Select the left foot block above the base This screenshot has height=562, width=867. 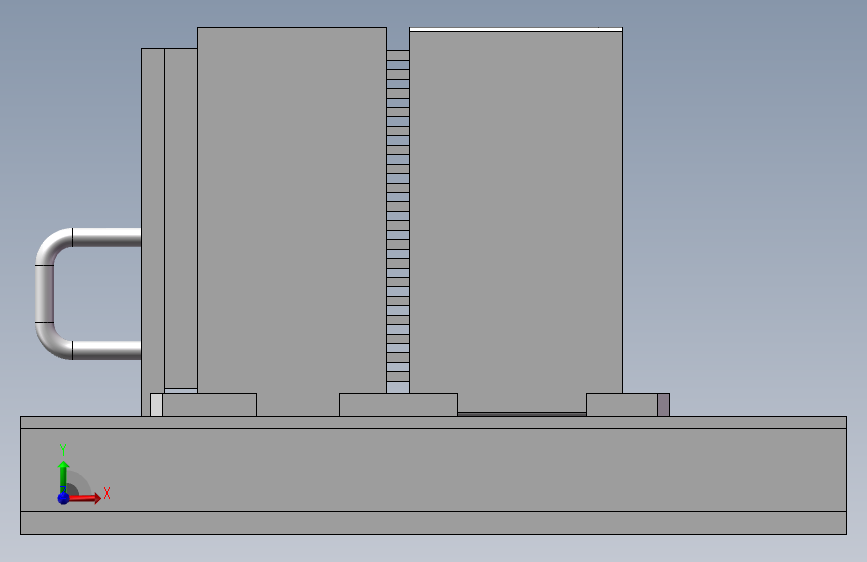(210, 405)
